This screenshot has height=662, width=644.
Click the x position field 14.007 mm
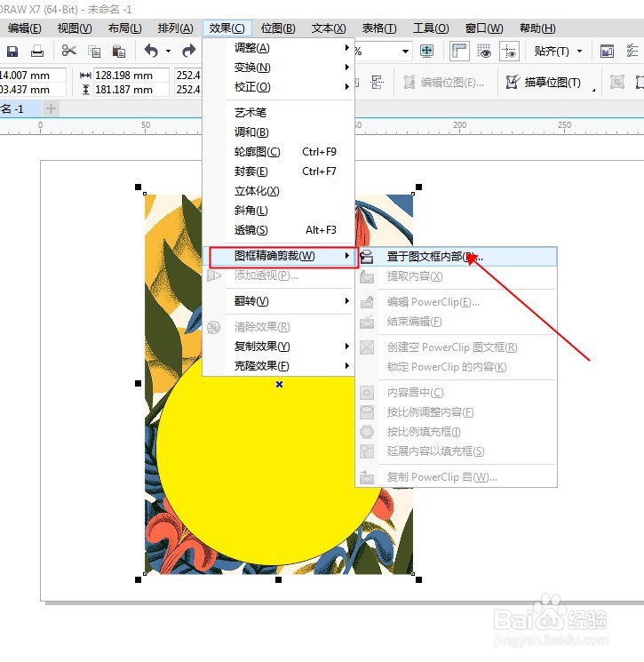33,76
